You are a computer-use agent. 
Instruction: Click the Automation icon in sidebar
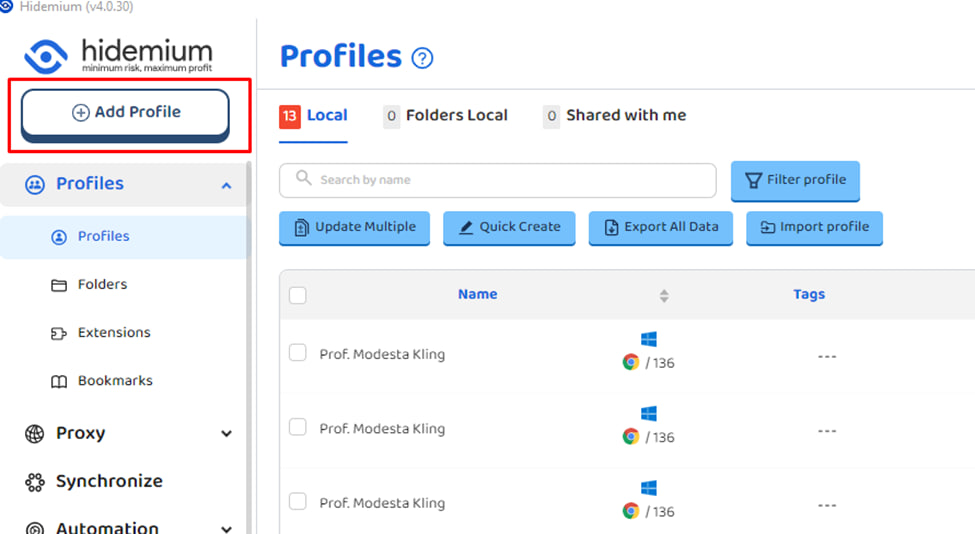click(35, 527)
